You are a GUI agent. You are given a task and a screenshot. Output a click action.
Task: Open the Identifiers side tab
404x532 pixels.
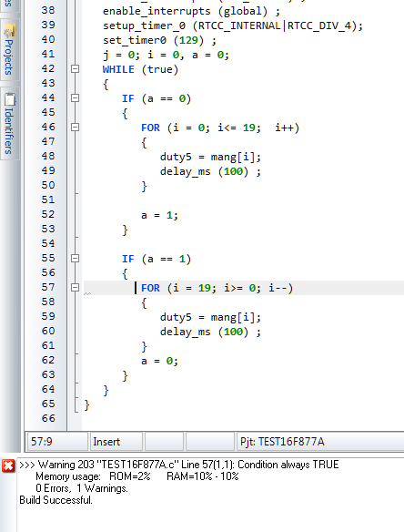point(9,124)
